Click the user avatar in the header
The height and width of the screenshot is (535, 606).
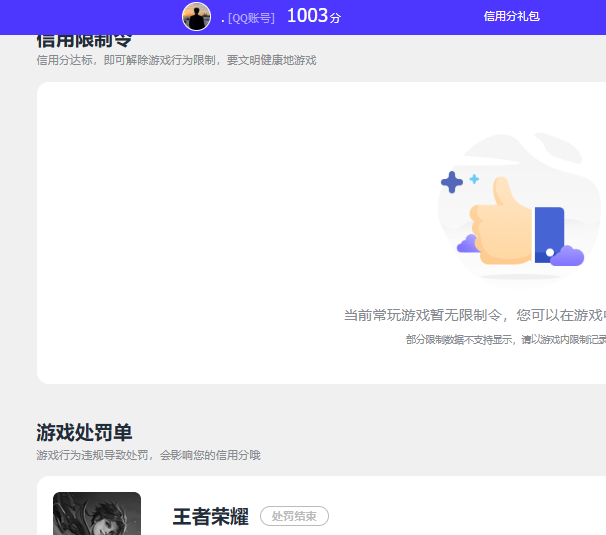[x=196, y=17]
